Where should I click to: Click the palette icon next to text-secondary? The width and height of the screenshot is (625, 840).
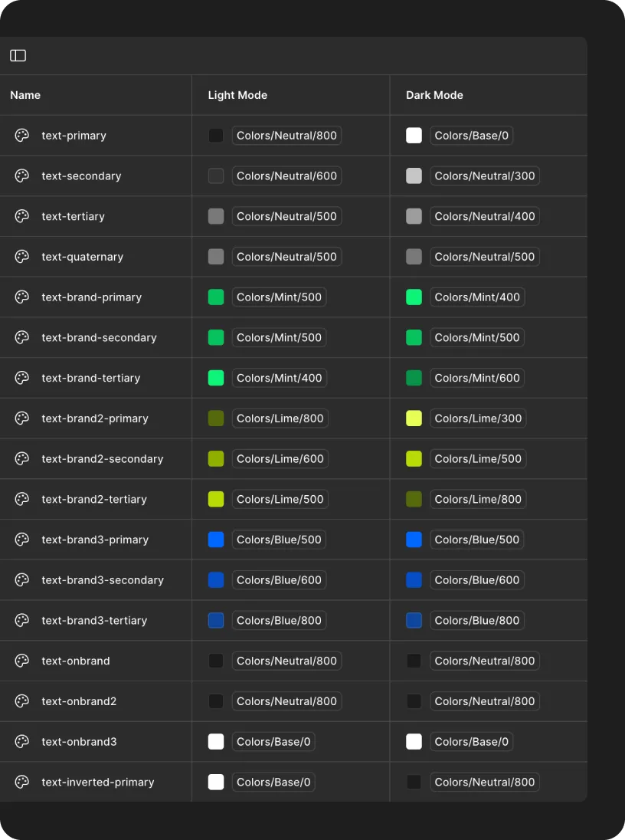pyautogui.click(x=21, y=176)
